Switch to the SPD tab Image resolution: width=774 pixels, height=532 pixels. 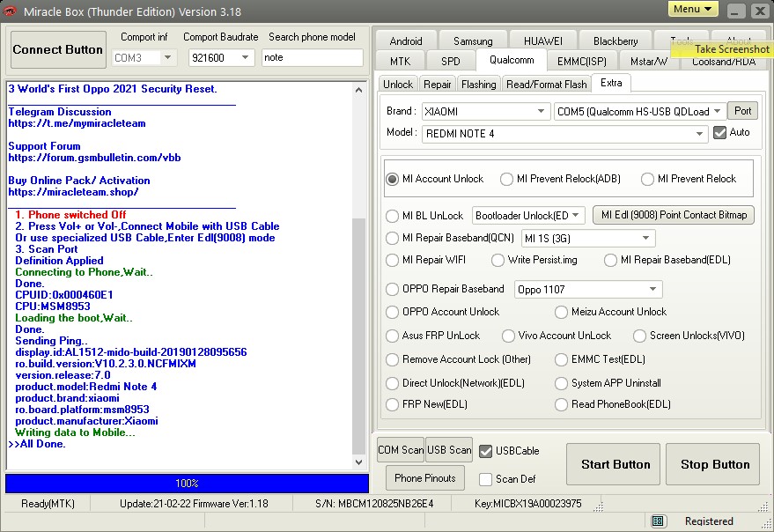[x=450, y=62]
